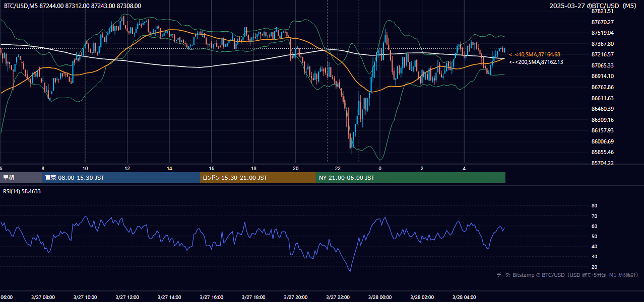Click the 3/27 16:00 time axis label
Screen dimensions: 644x302
click(211, 297)
